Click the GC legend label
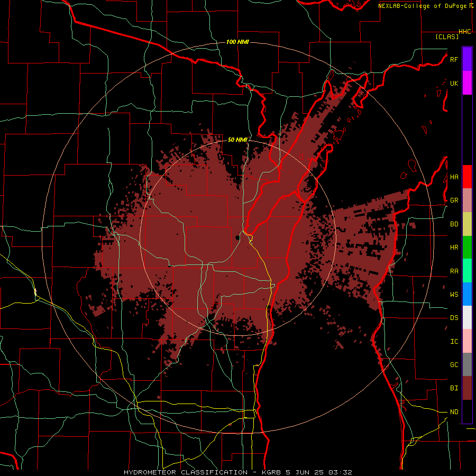This screenshot has width=476, height=476. click(454, 365)
